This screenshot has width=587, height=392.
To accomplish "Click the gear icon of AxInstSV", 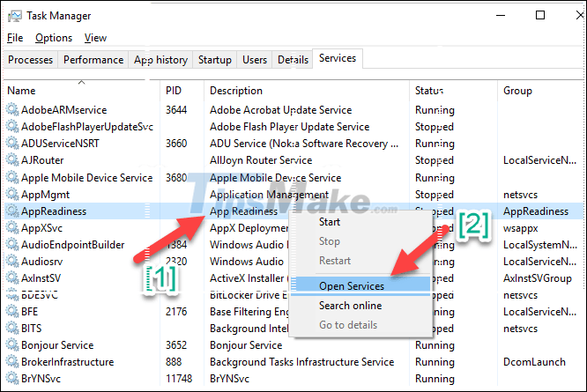I will [12, 277].
